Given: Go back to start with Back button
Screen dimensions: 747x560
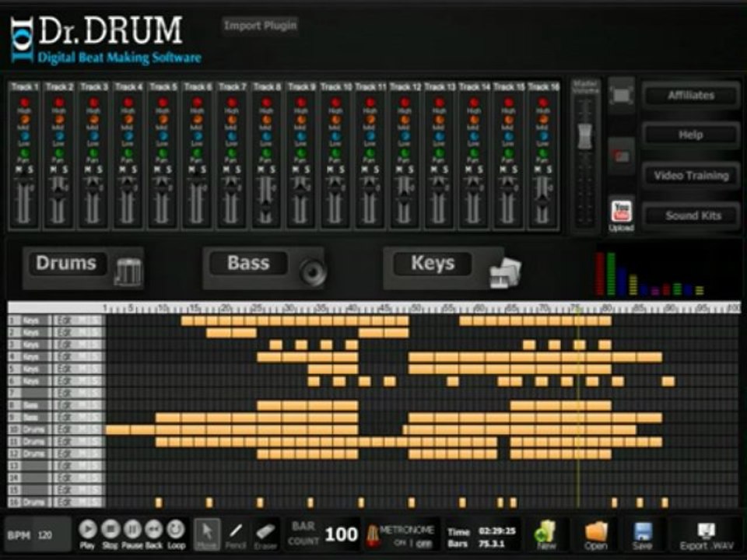Looking at the screenshot, I should tap(154, 529).
